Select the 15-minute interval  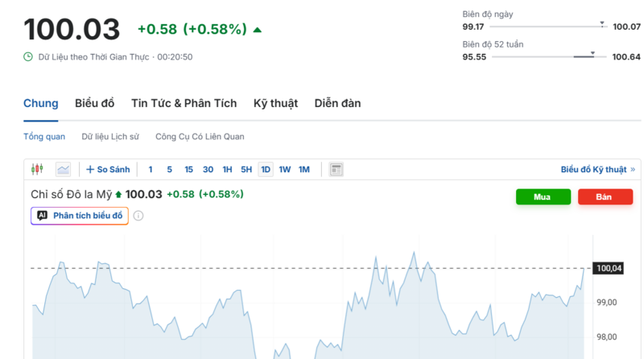pos(188,169)
